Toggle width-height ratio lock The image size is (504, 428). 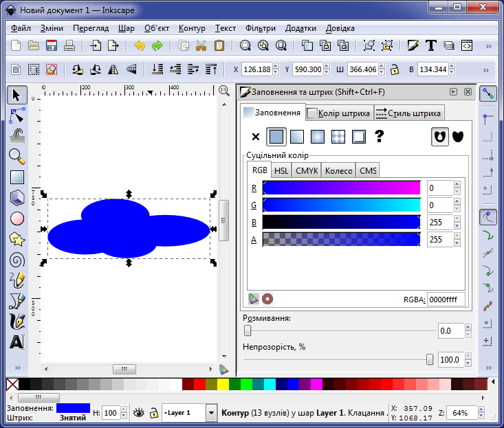click(395, 69)
